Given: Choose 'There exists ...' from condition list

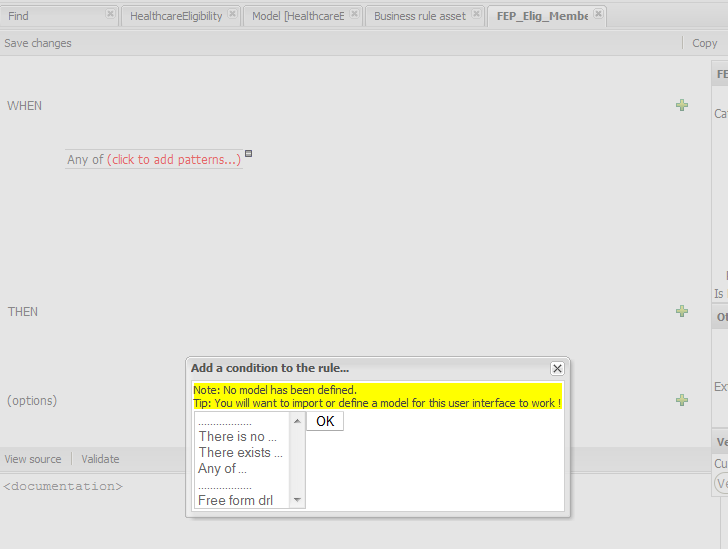Looking at the screenshot, I should (240, 452).
